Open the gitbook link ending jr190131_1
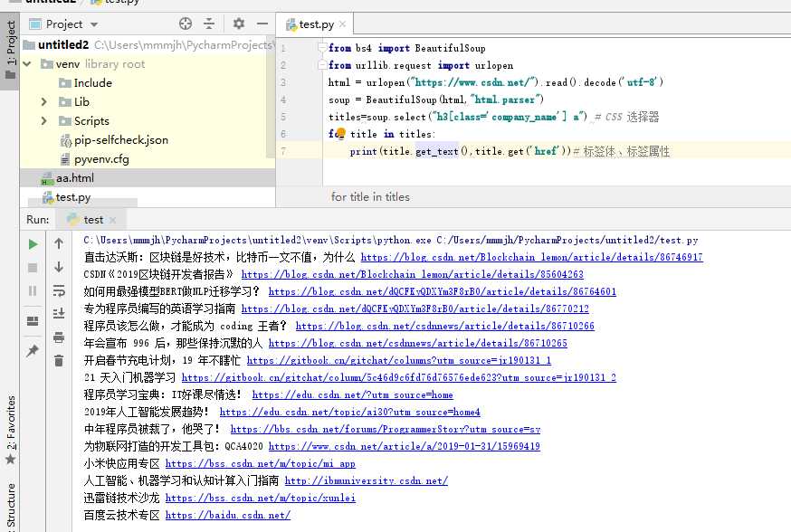Image resolution: width=791 pixels, height=532 pixels. 399,360
